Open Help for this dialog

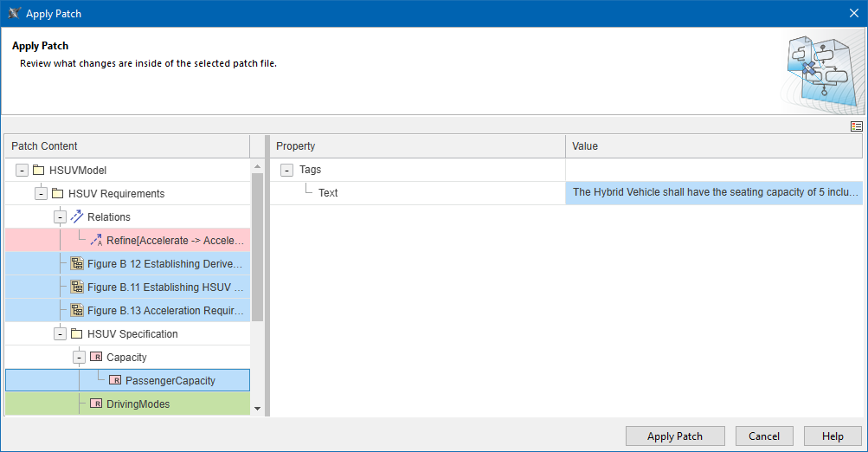pos(832,436)
